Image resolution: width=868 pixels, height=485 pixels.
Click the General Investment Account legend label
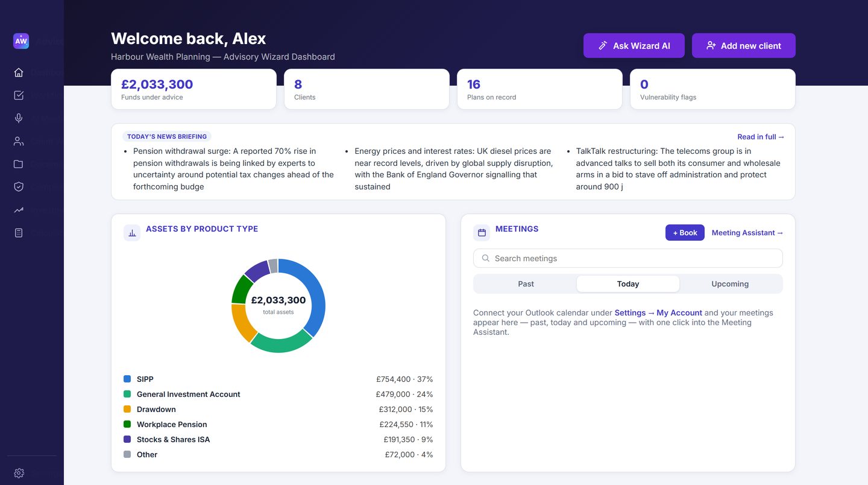(x=189, y=395)
